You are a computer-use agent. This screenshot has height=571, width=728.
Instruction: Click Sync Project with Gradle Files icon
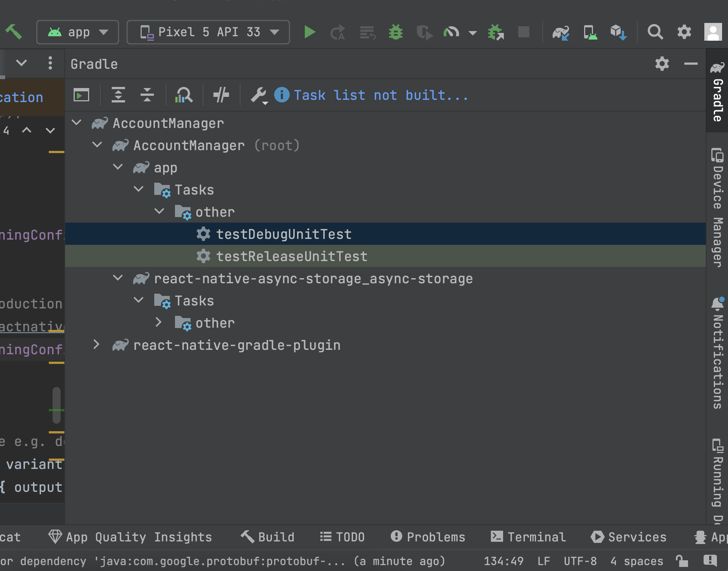[560, 32]
